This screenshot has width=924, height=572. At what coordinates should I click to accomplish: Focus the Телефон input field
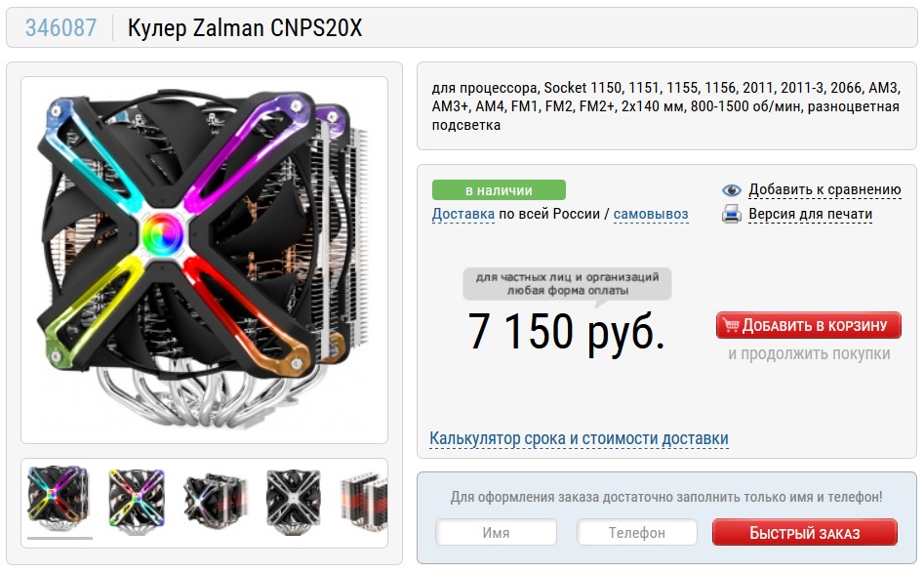tap(637, 533)
